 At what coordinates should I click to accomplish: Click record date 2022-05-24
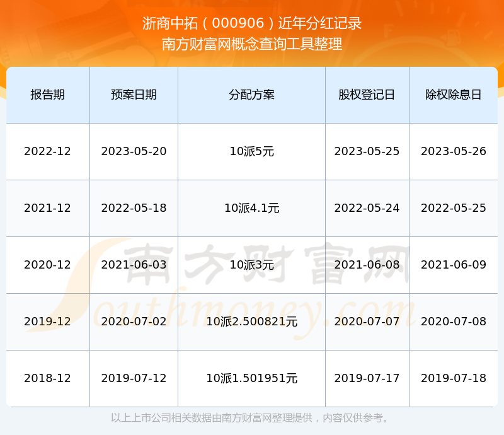pyautogui.click(x=367, y=208)
